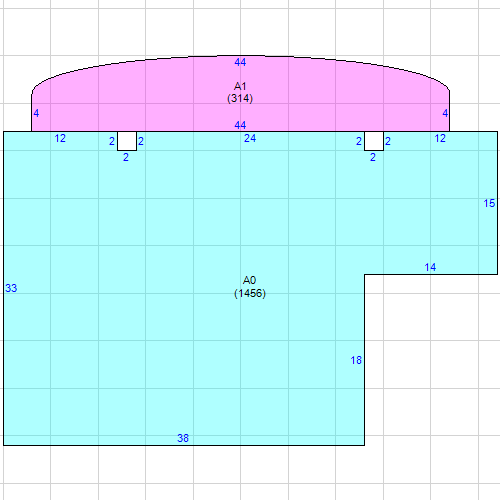Select the 2 dimension below the left notch
500x500 pixels.
126,157
